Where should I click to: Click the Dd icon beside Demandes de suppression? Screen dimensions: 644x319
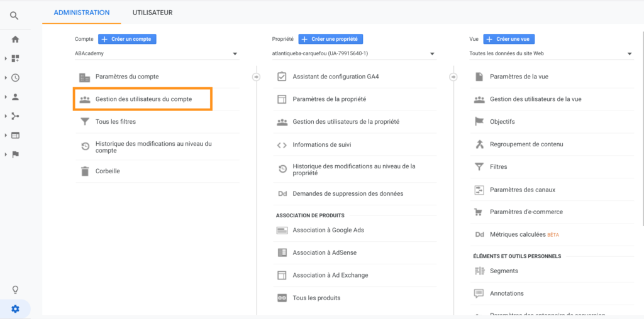[282, 193]
